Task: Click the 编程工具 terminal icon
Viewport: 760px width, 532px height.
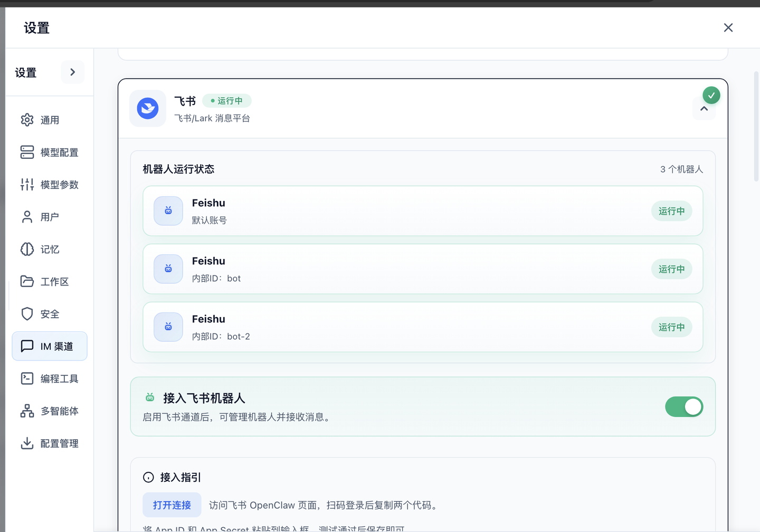Action: click(x=27, y=378)
